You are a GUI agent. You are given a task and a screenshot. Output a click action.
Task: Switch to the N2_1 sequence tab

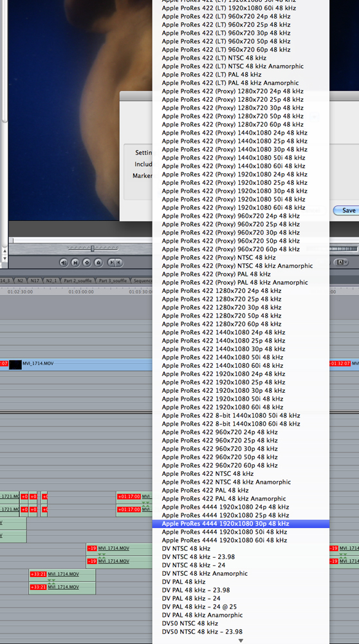pos(51,281)
